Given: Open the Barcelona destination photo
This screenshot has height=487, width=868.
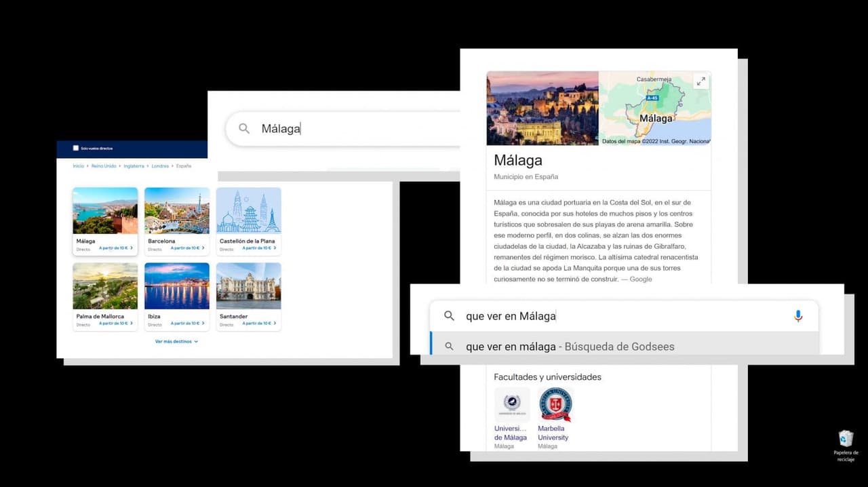Looking at the screenshot, I should coord(177,210).
